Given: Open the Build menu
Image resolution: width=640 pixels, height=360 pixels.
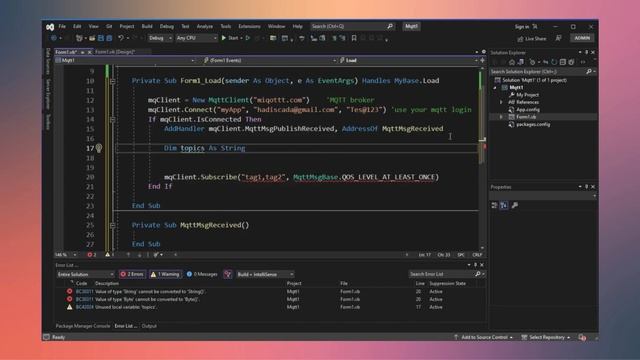Looking at the screenshot, I should pyautogui.click(x=147, y=26).
